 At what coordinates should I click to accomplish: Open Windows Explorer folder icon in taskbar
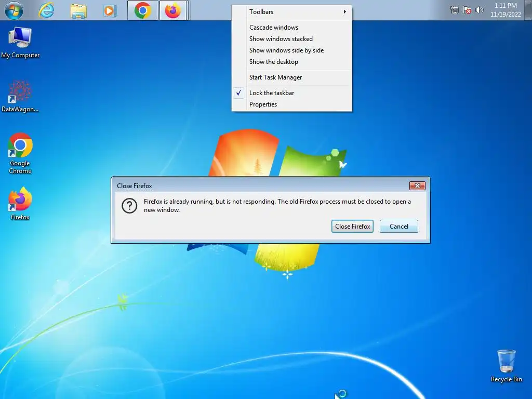78,11
